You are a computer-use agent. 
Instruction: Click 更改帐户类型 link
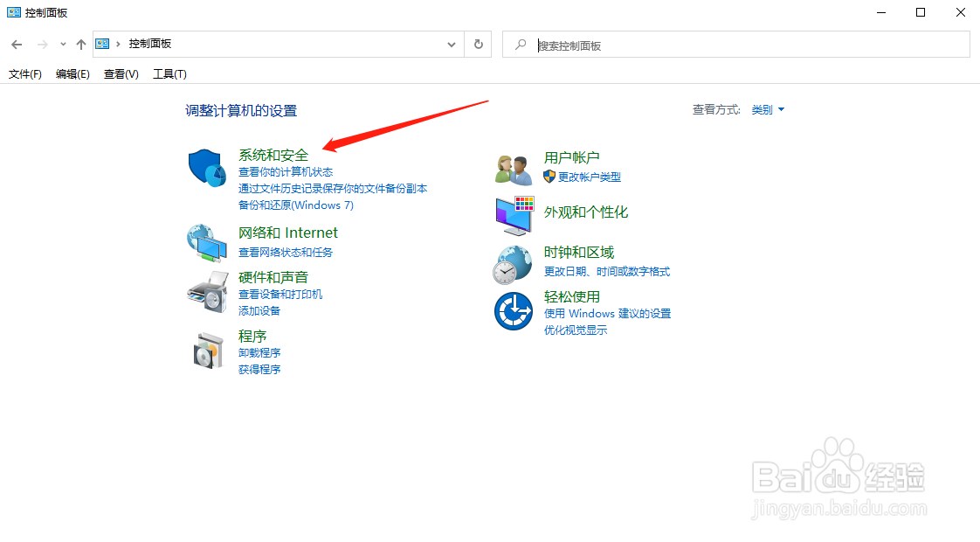590,177
